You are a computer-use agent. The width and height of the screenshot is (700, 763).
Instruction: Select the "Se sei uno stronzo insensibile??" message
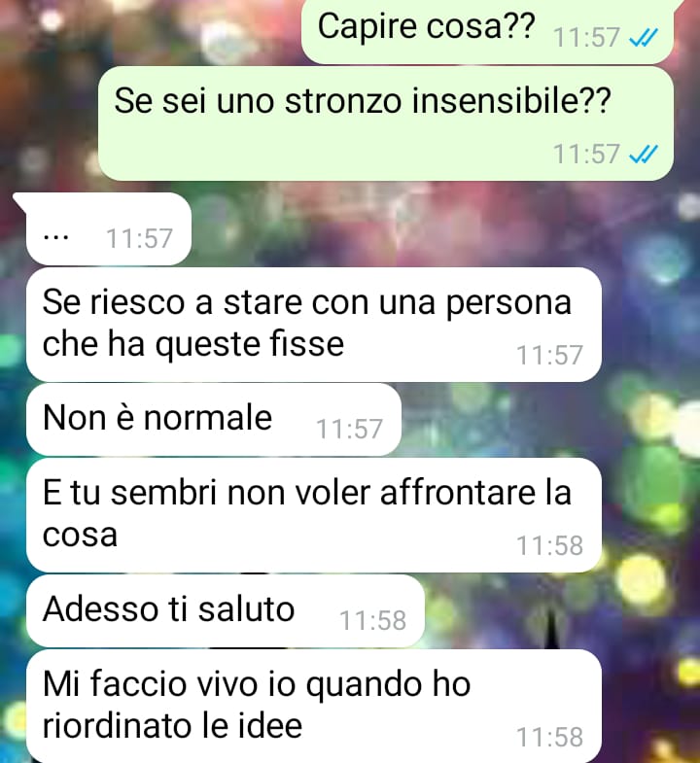(386, 123)
